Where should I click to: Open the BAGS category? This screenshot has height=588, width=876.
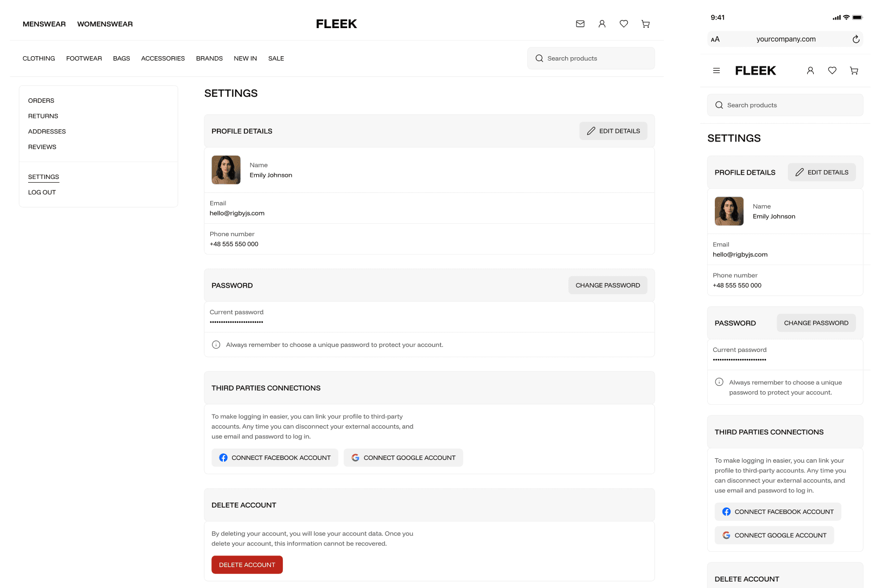[122, 58]
